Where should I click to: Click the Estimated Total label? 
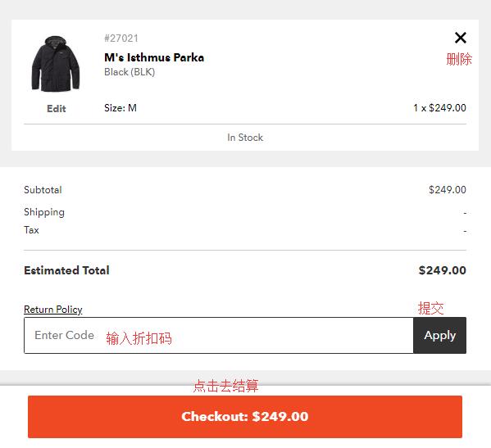tap(66, 270)
